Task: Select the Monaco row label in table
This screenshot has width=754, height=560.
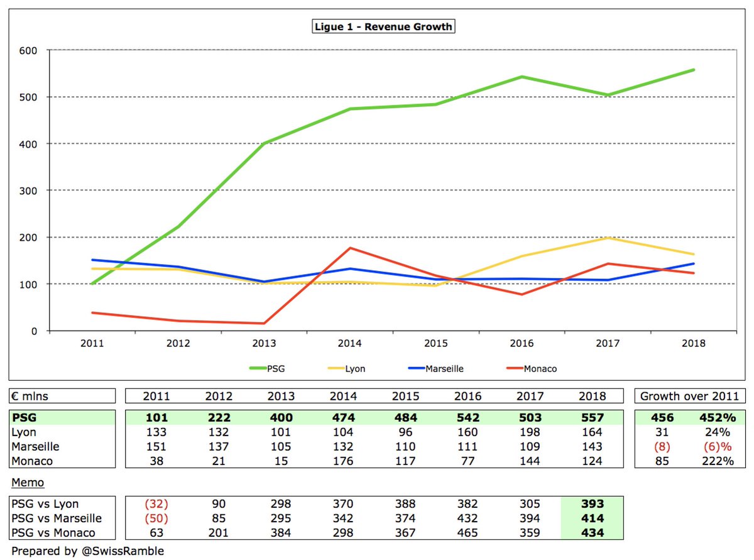Action: [x=31, y=461]
